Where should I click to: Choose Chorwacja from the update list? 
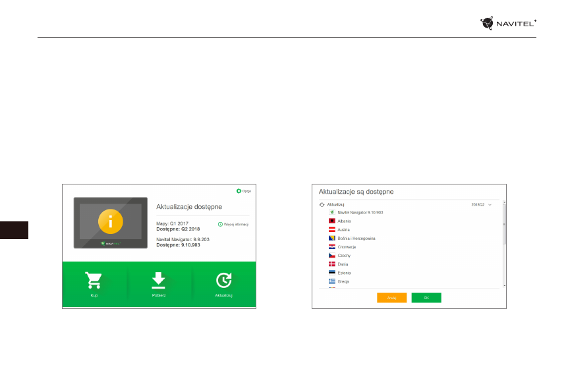347,247
